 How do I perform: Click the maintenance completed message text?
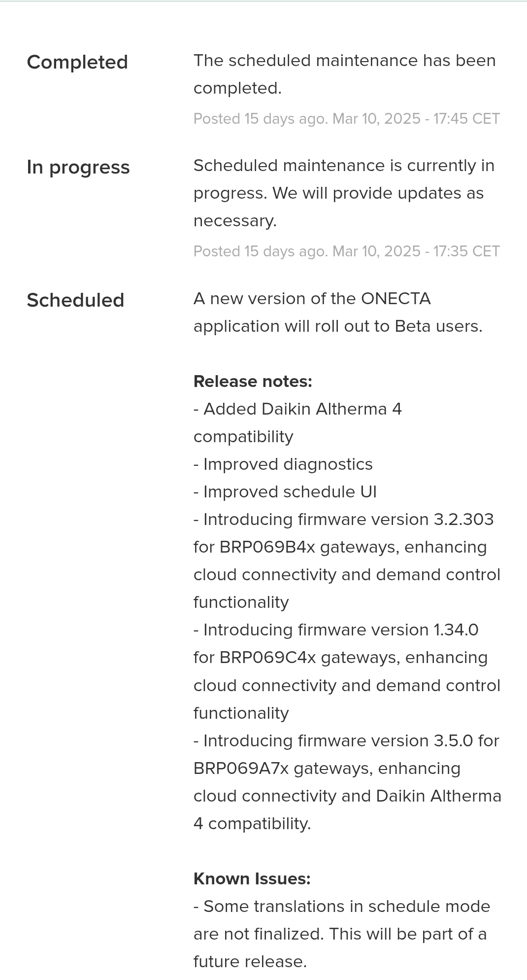tap(345, 74)
